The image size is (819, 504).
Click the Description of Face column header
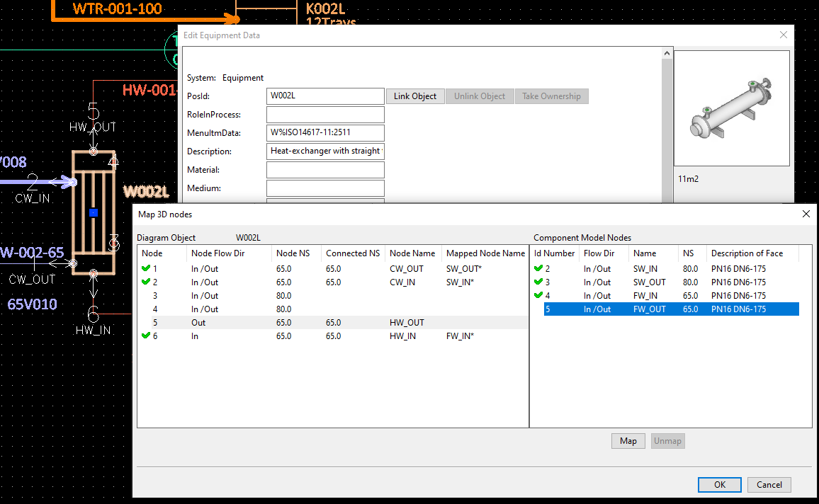coord(747,253)
